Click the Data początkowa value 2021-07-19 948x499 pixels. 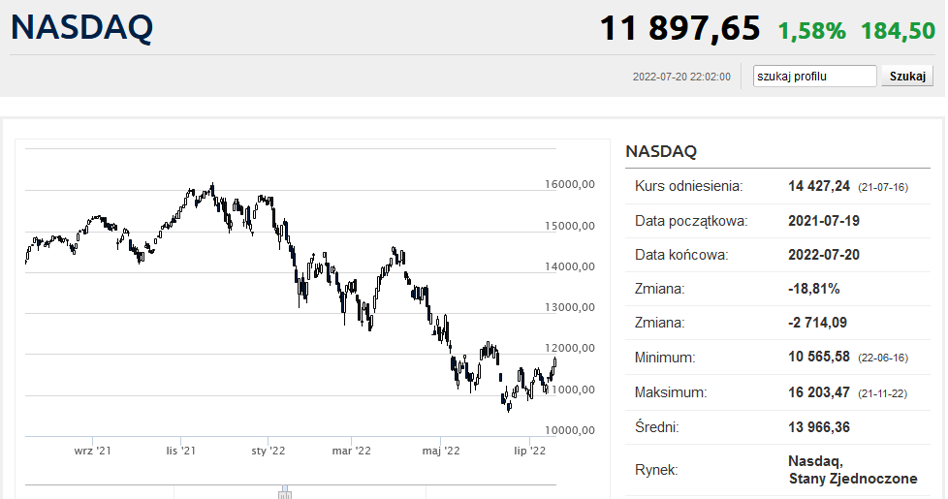tap(823, 221)
